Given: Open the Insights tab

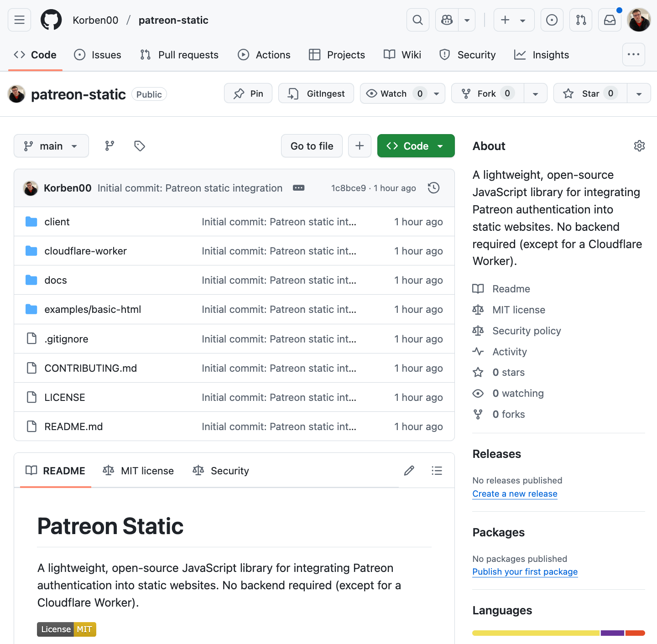Looking at the screenshot, I should pos(542,55).
